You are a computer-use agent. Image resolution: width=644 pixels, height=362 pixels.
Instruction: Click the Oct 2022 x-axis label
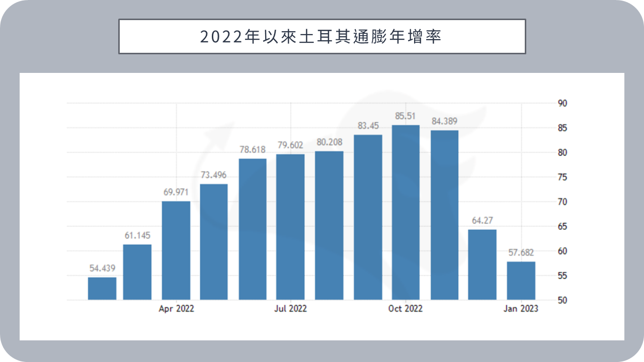406,309
